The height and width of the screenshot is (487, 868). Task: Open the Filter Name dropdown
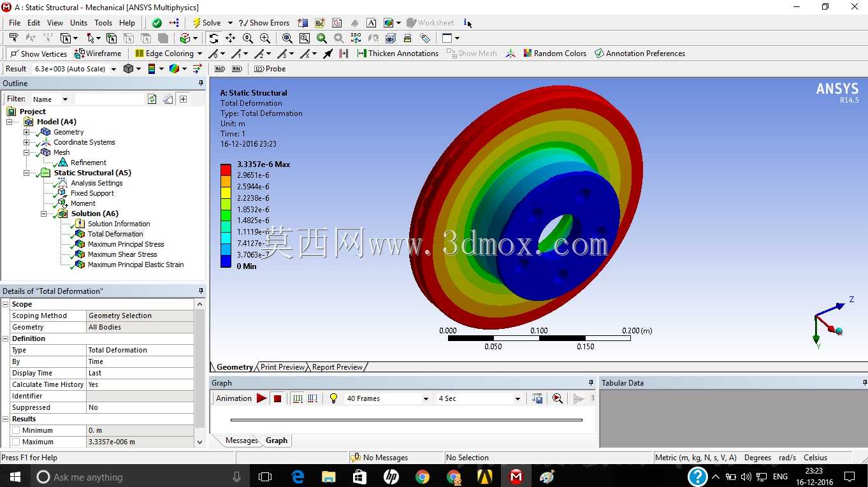click(64, 99)
